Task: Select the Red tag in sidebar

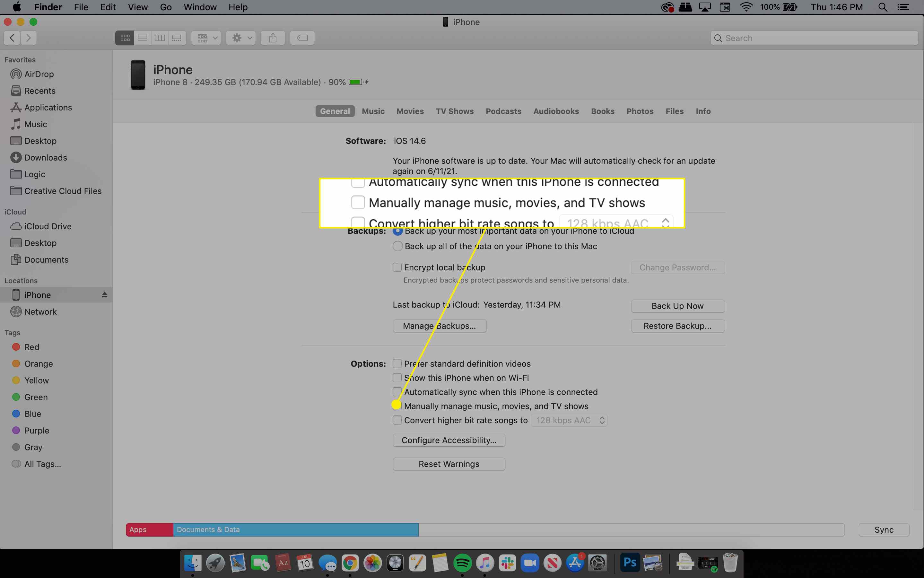Action: pyautogui.click(x=26, y=347)
